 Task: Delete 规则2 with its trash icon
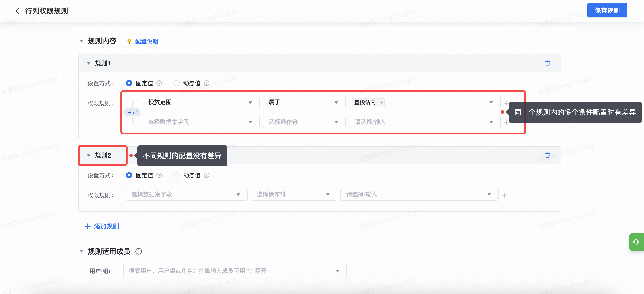pos(547,155)
